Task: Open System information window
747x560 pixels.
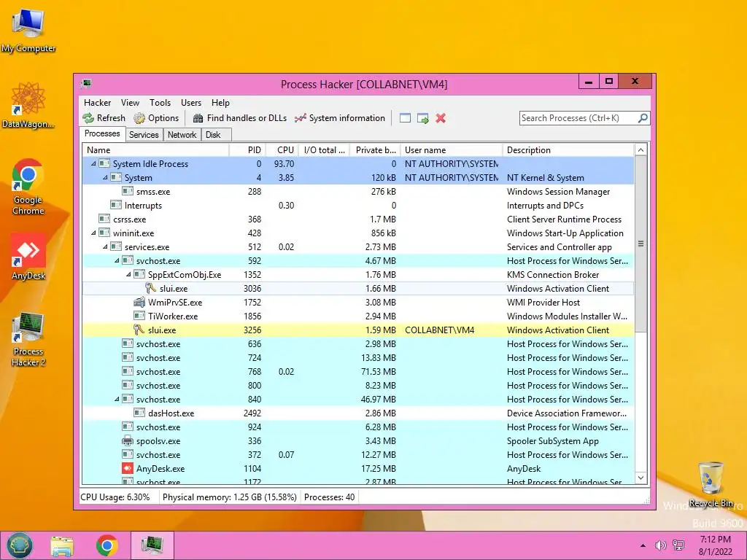Action: tap(340, 118)
